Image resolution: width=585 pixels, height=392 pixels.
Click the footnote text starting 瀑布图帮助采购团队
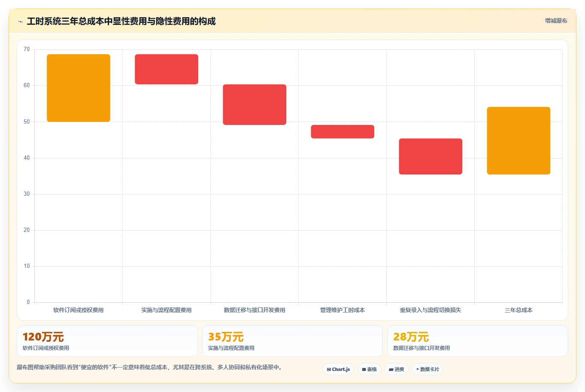pos(149,368)
